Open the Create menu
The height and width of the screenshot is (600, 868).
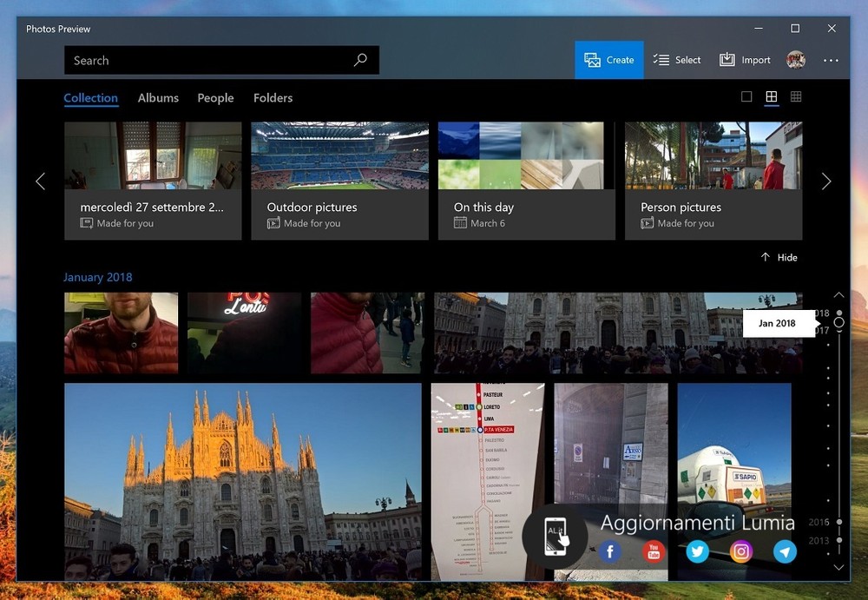coord(609,60)
